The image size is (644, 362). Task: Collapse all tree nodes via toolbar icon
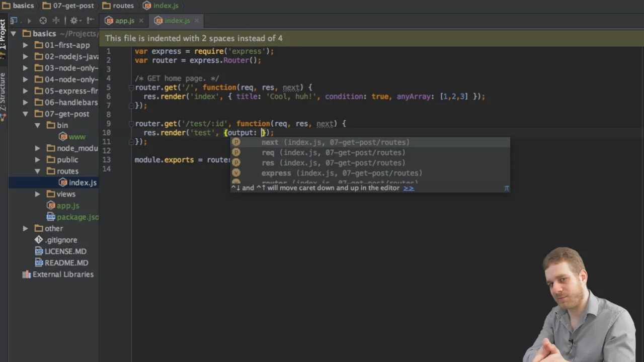tap(56, 21)
